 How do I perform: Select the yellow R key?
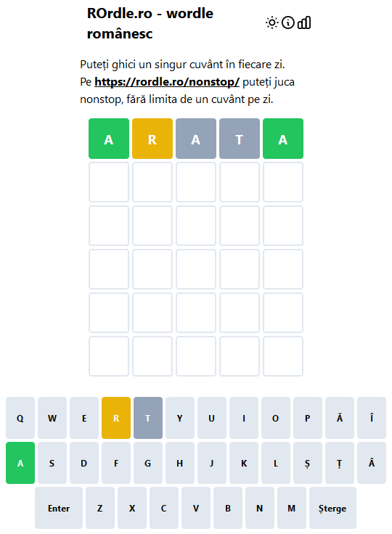(x=116, y=418)
